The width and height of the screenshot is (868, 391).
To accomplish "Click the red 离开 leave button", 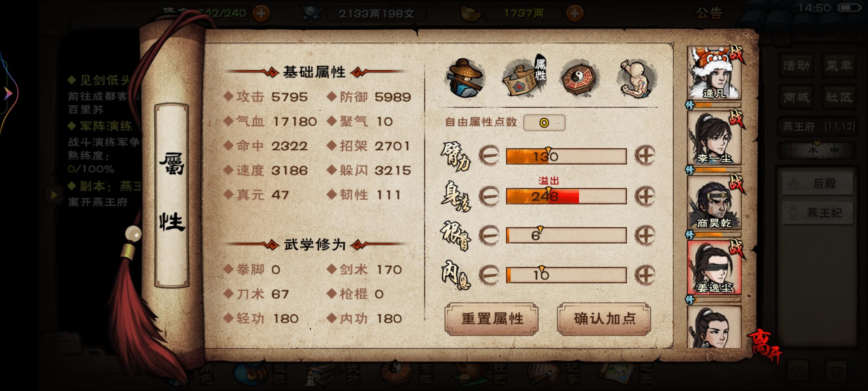I will click(x=764, y=347).
